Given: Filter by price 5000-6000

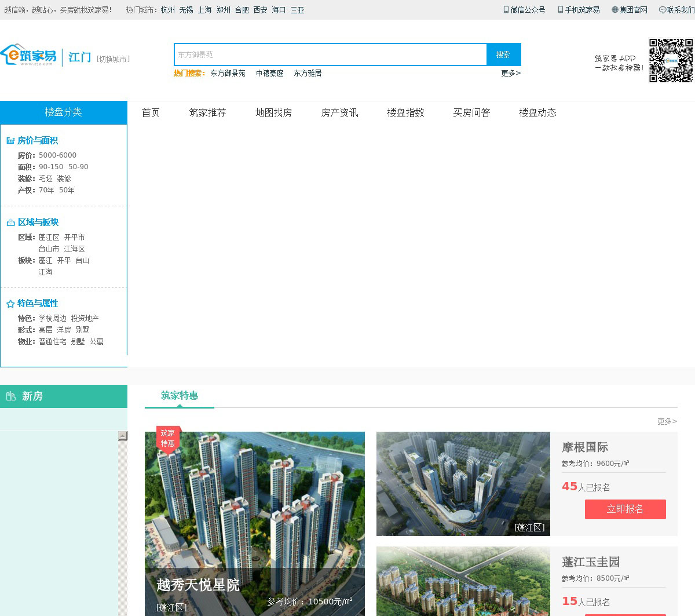Looking at the screenshot, I should point(57,155).
